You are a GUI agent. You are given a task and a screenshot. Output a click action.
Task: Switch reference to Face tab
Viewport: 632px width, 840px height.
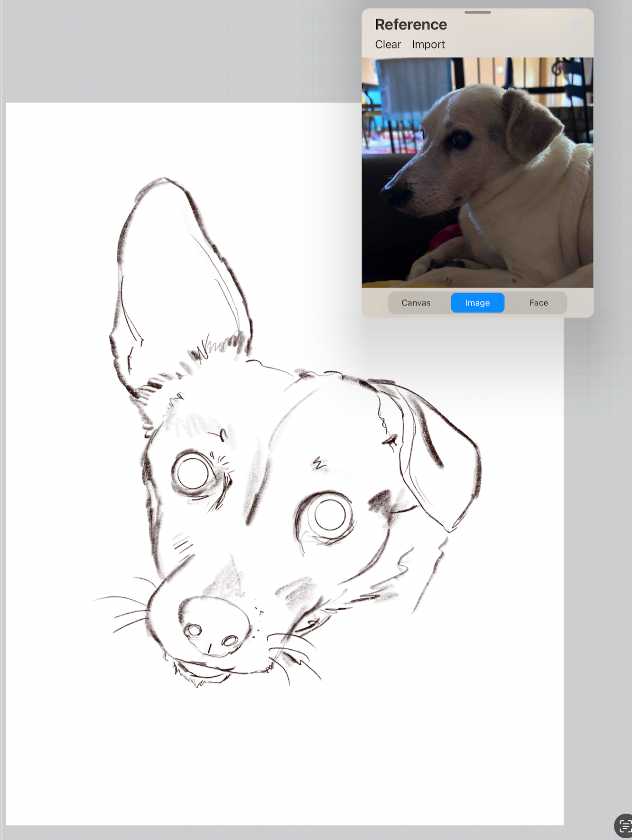click(539, 303)
